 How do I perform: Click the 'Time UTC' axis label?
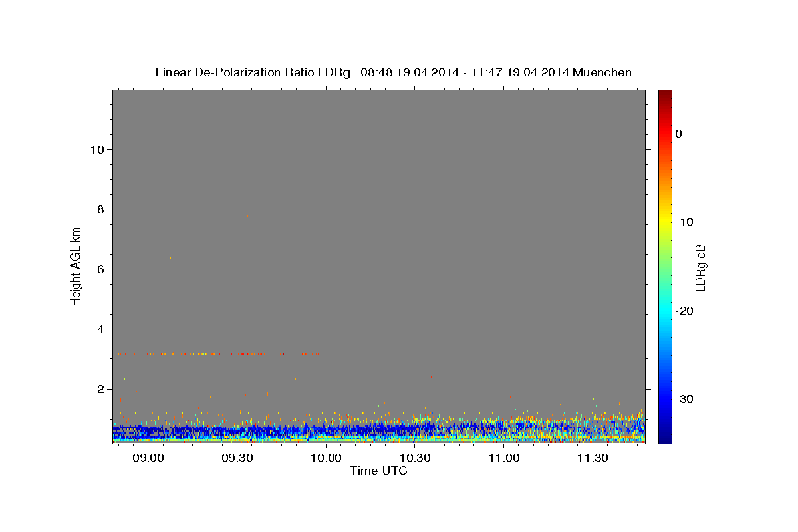tap(378, 471)
